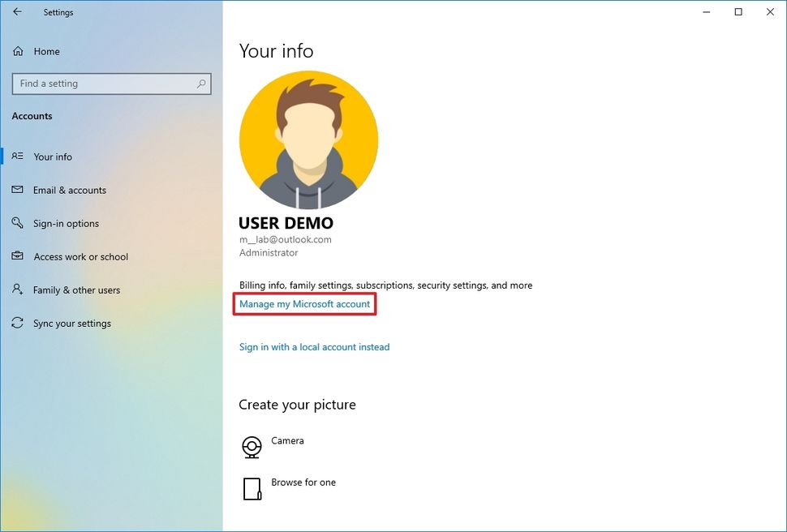Click the Sync your settings refresh icon
Image resolution: width=787 pixels, height=532 pixels.
click(18, 323)
